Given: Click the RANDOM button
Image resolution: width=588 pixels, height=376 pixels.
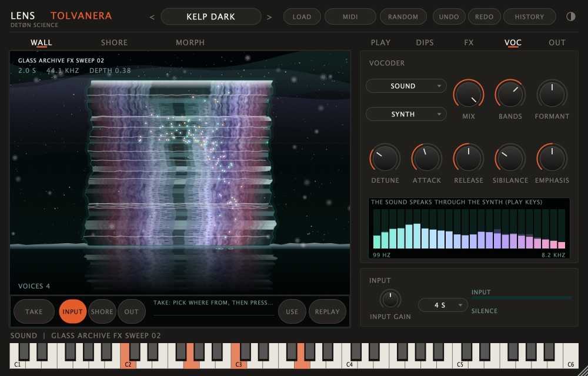Looking at the screenshot, I should 403,16.
